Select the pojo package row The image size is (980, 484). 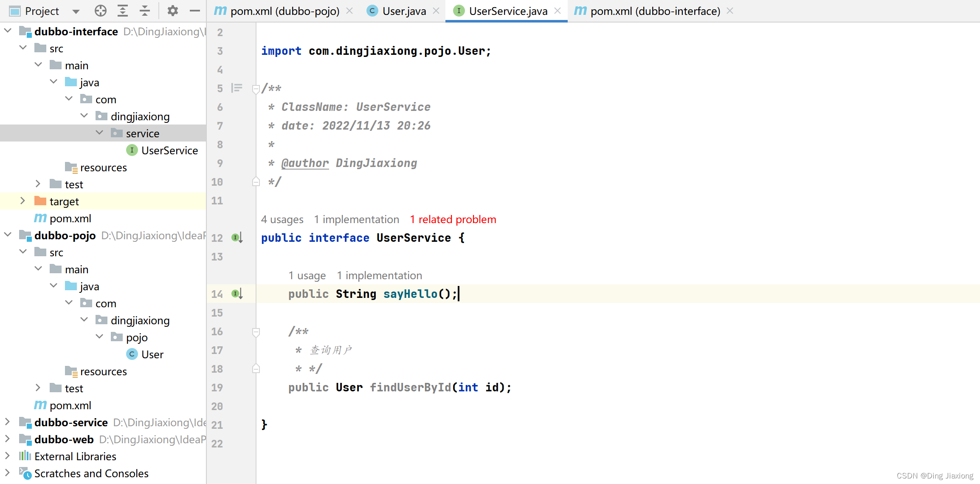[x=103, y=337]
